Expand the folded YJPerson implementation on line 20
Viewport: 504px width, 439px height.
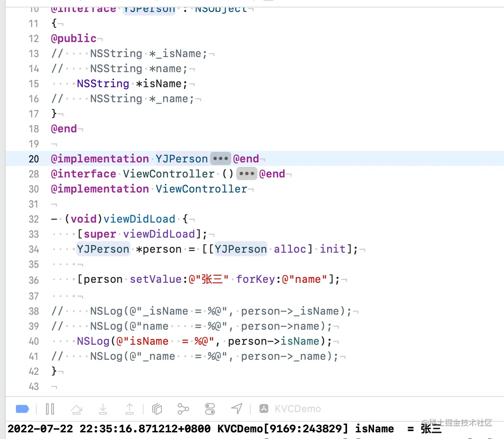tap(220, 158)
